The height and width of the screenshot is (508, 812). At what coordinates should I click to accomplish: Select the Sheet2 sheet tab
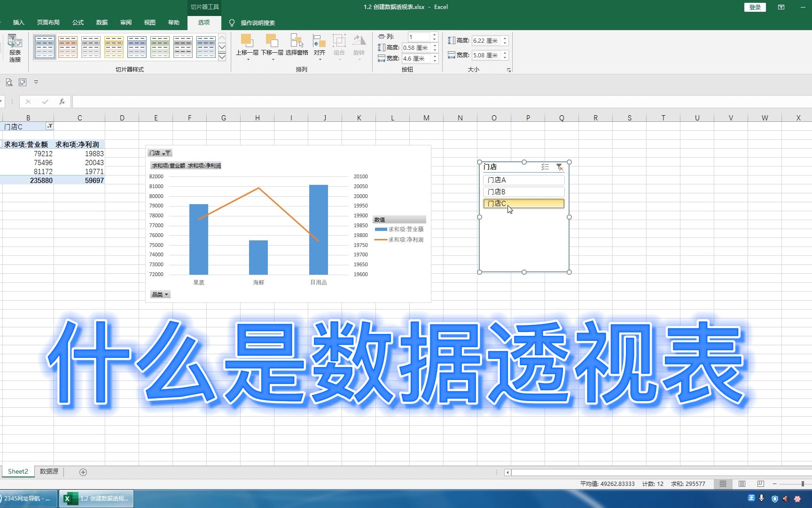tap(18, 471)
